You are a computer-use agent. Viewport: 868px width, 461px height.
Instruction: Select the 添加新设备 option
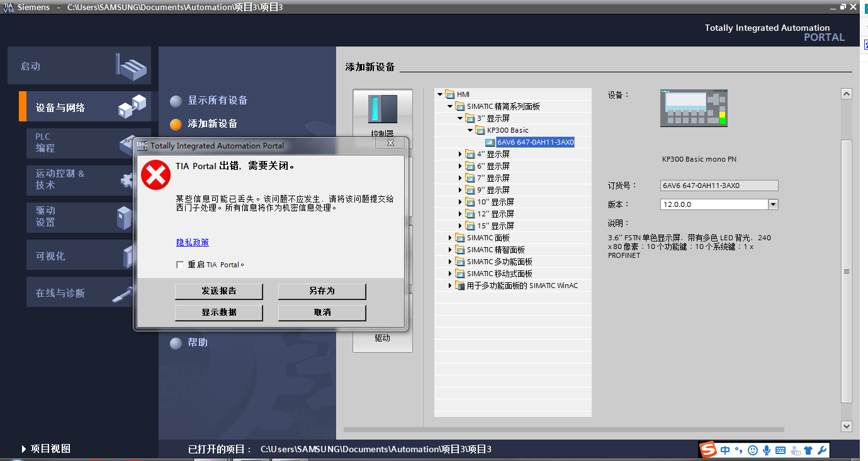pos(212,124)
